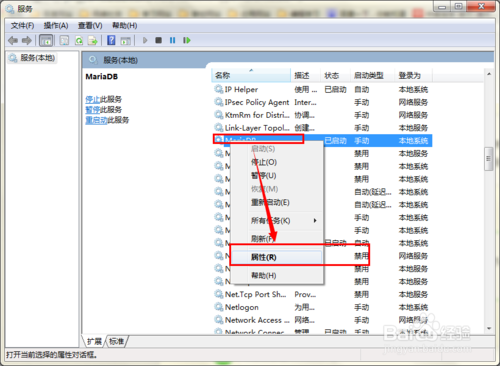
Task: Click the services icon in the title bar
Action: 10,9
